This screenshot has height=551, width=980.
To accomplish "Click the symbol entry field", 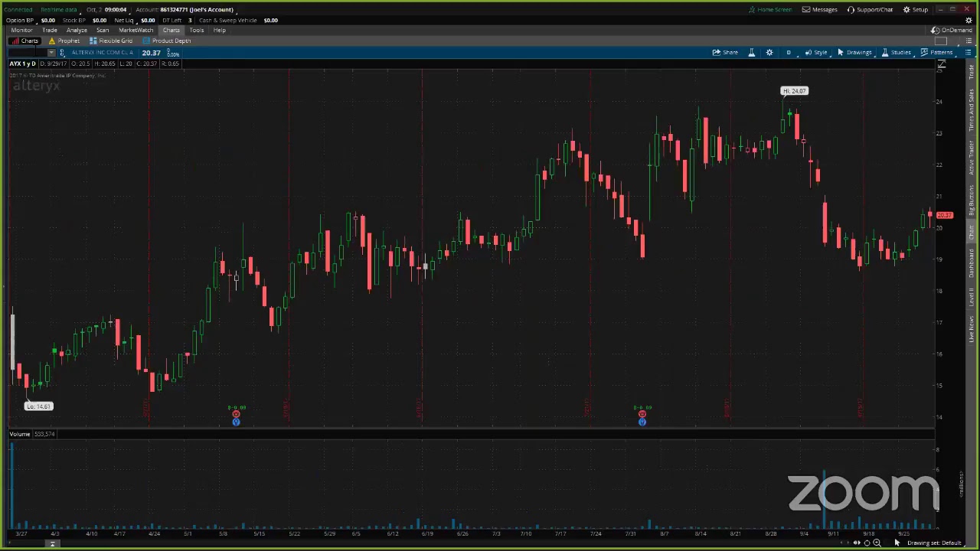I will [27, 53].
